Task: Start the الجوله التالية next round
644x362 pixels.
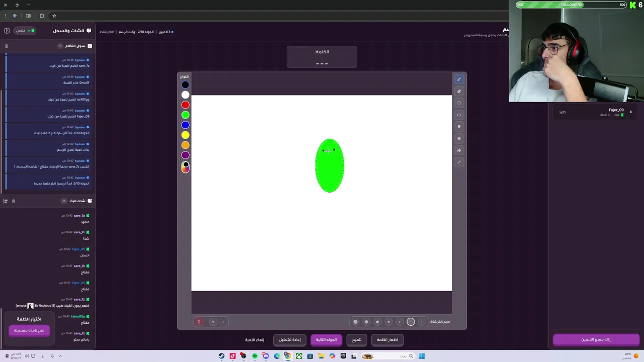Action: point(326,340)
